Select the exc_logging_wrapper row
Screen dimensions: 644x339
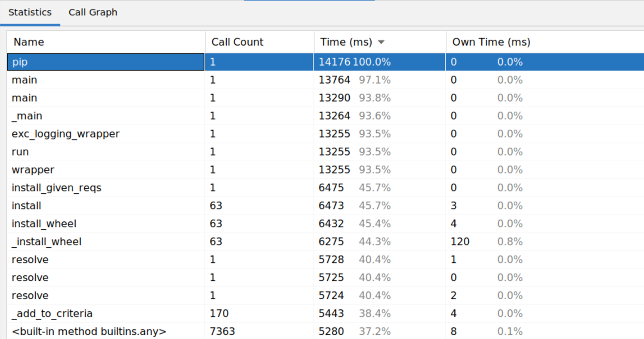point(86,134)
